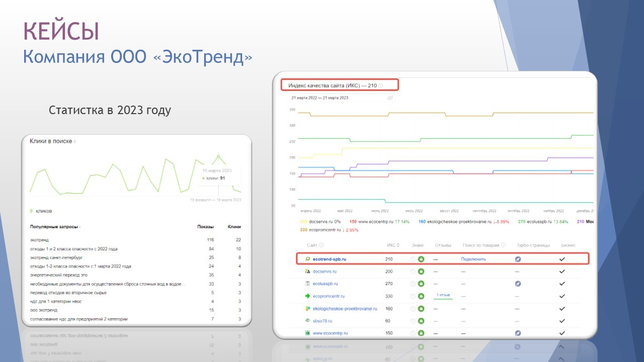The width and height of the screenshot is (644, 362).
Task: Click the green HTTPS lock in docservis.ru row
Action: [421, 271]
